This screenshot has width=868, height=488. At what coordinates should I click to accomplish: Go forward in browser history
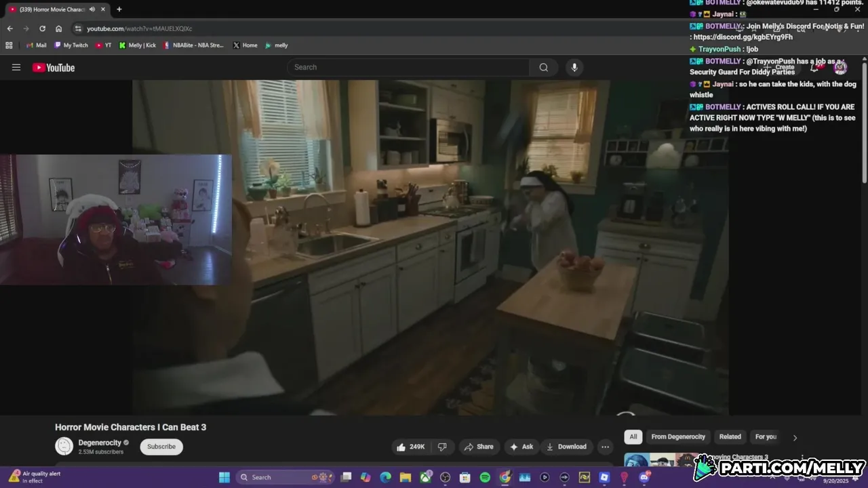coord(26,28)
